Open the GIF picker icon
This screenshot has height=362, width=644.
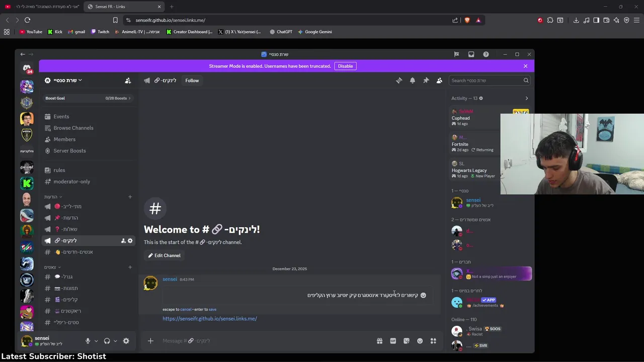pos(393,341)
